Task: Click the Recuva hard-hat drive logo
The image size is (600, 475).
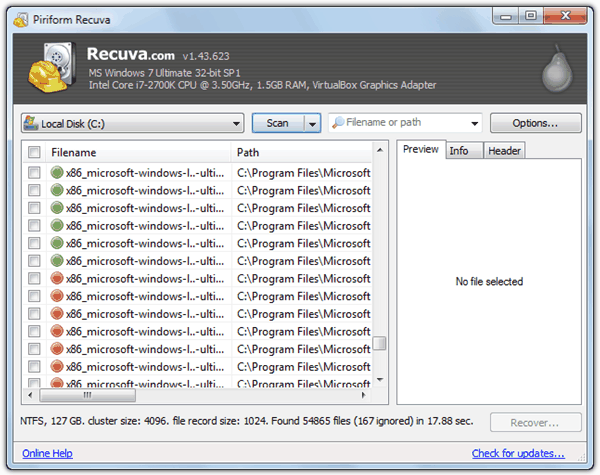Action: pos(52,67)
